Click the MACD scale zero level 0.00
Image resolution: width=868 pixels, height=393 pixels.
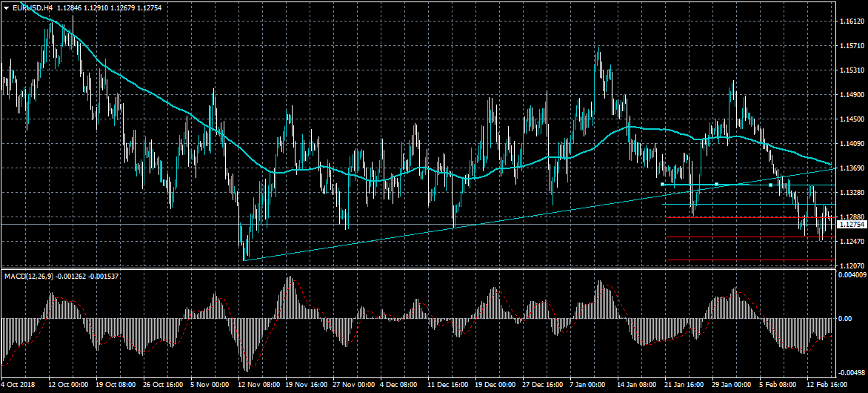(846, 319)
